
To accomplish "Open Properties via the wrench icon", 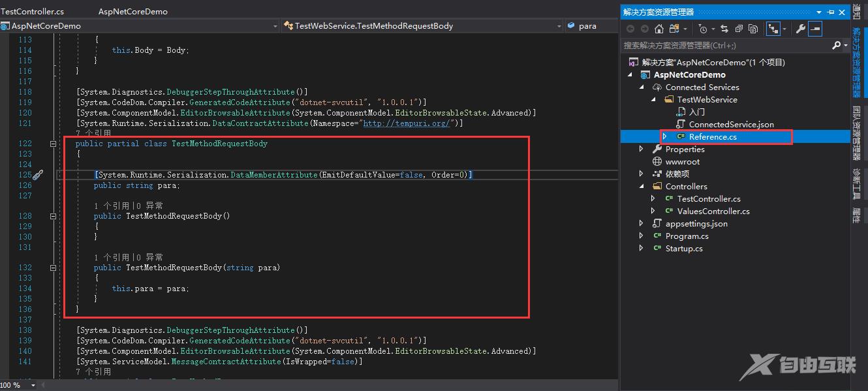I will pos(800,29).
